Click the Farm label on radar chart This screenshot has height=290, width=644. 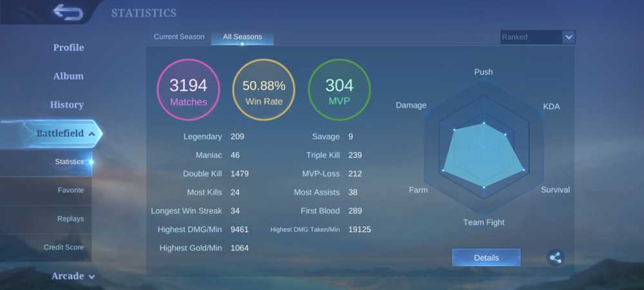point(418,189)
